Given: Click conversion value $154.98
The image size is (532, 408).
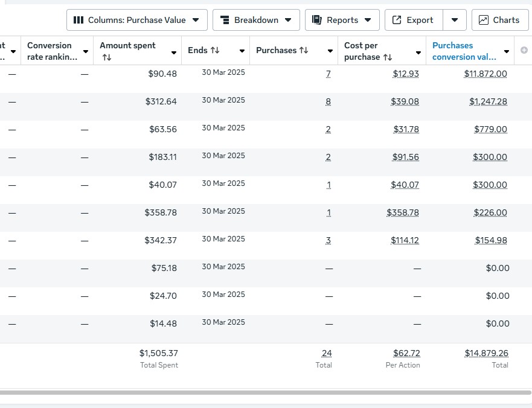Looking at the screenshot, I should tap(491, 241).
